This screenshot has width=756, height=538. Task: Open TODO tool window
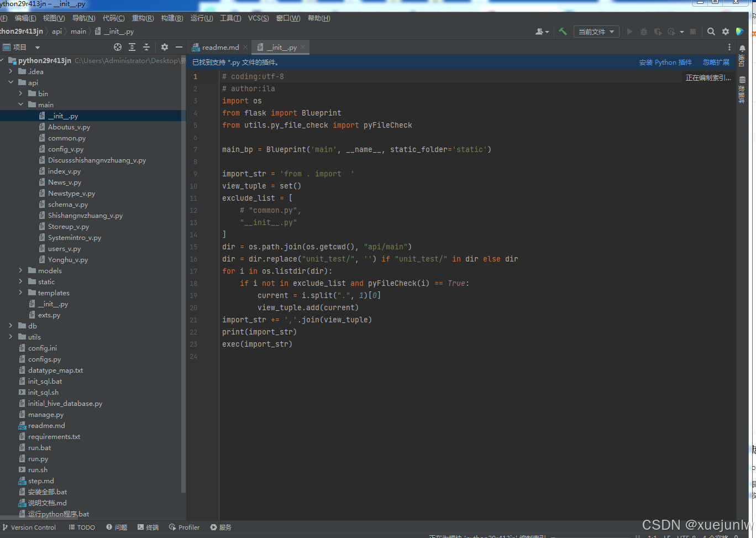[x=82, y=527]
